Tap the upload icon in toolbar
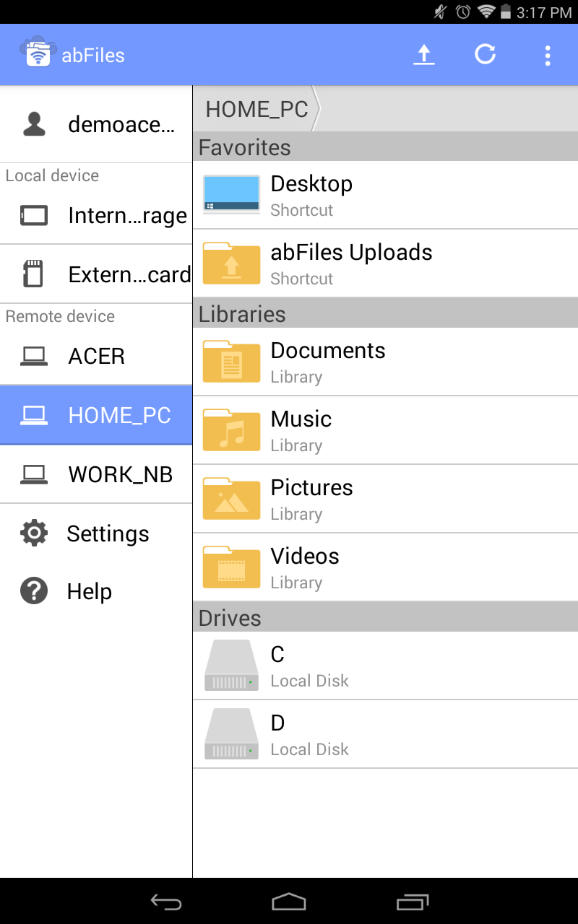This screenshot has height=924, width=578. tap(424, 55)
